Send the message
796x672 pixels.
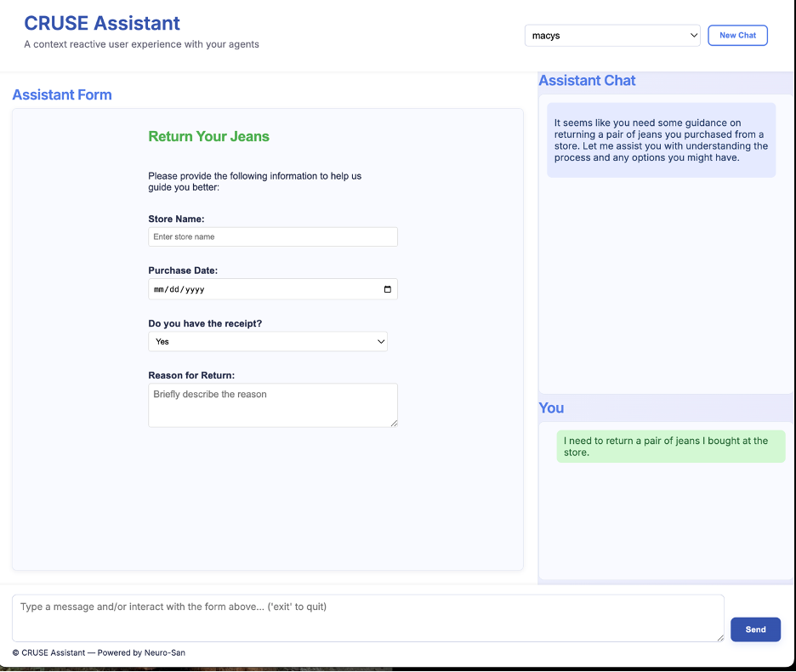(x=755, y=629)
